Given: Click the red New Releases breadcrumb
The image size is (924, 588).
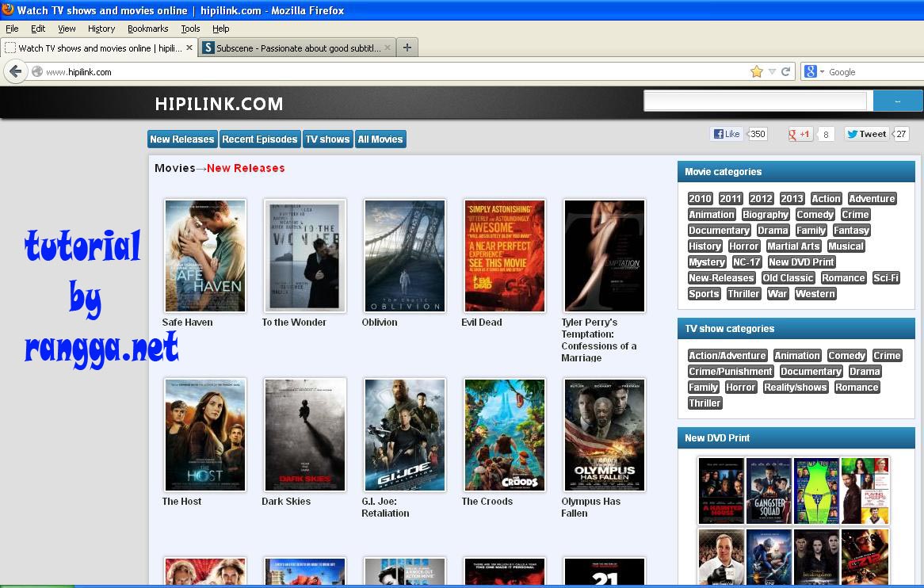Looking at the screenshot, I should coord(246,168).
